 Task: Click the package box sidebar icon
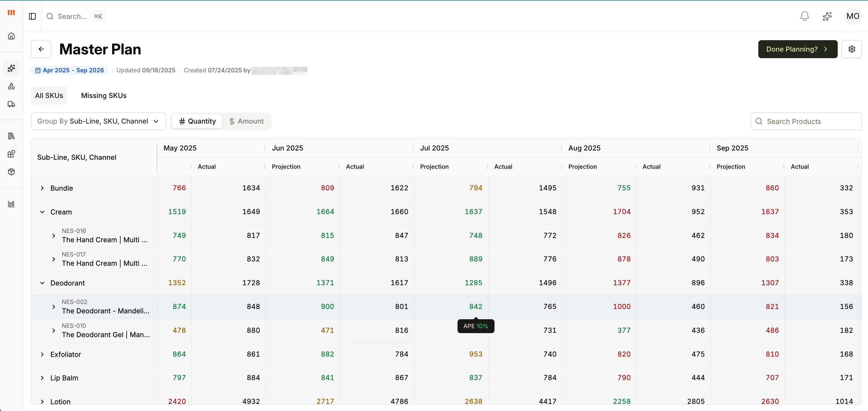(x=11, y=172)
